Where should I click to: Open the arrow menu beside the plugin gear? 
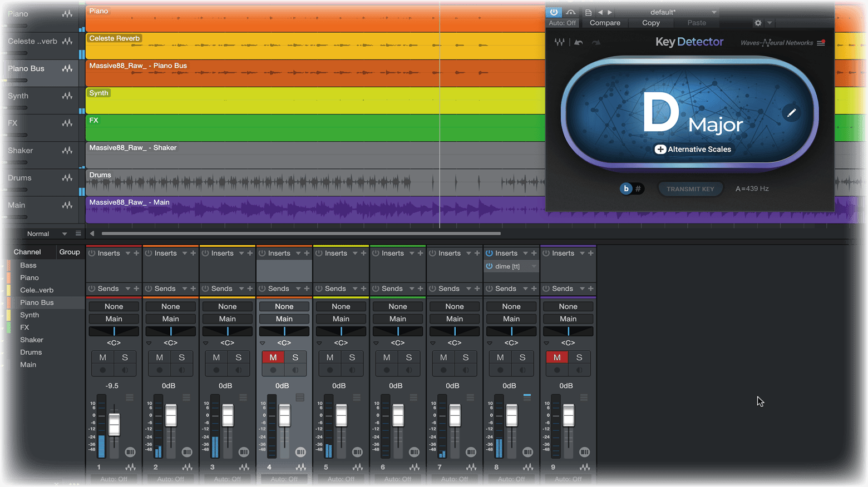pos(770,23)
